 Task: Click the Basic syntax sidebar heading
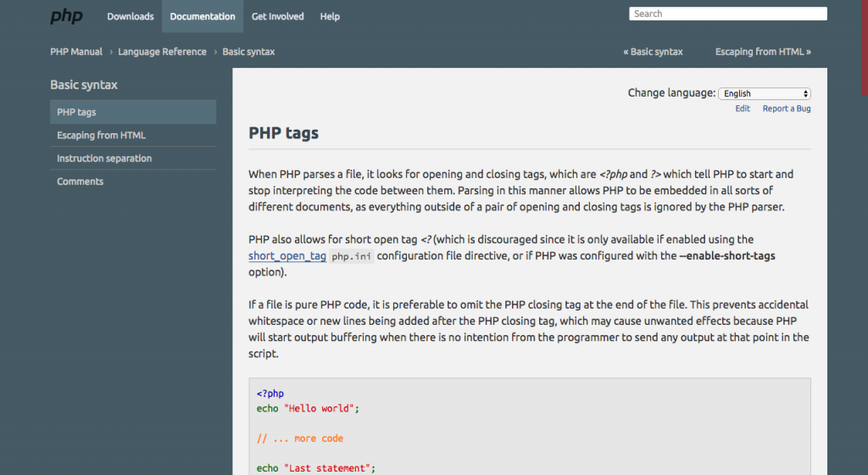click(84, 85)
